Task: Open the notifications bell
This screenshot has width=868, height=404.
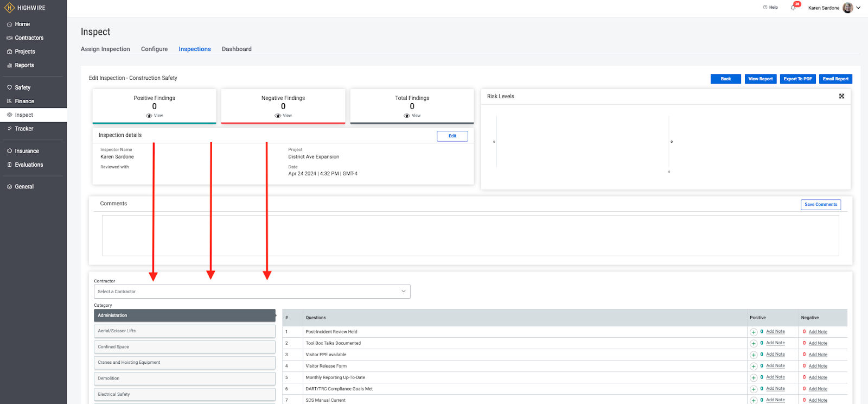Action: [x=793, y=8]
